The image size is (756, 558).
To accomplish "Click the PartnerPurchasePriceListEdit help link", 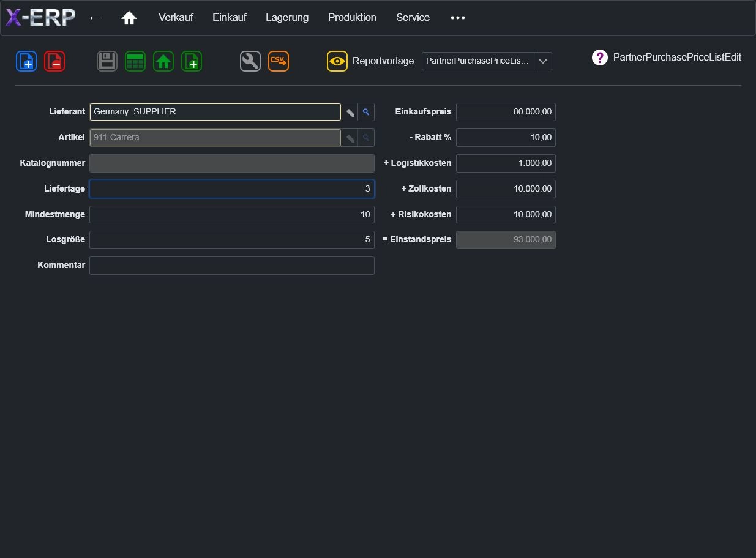I will [677, 57].
